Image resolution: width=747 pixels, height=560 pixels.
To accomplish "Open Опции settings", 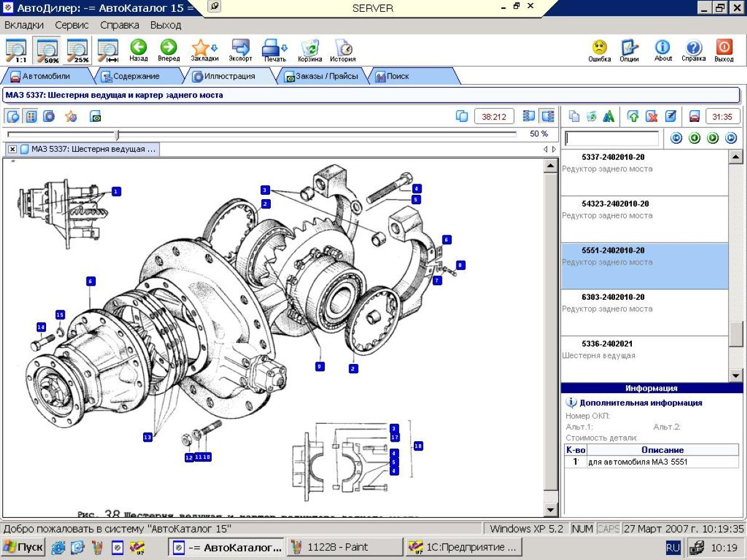I will pos(629,50).
